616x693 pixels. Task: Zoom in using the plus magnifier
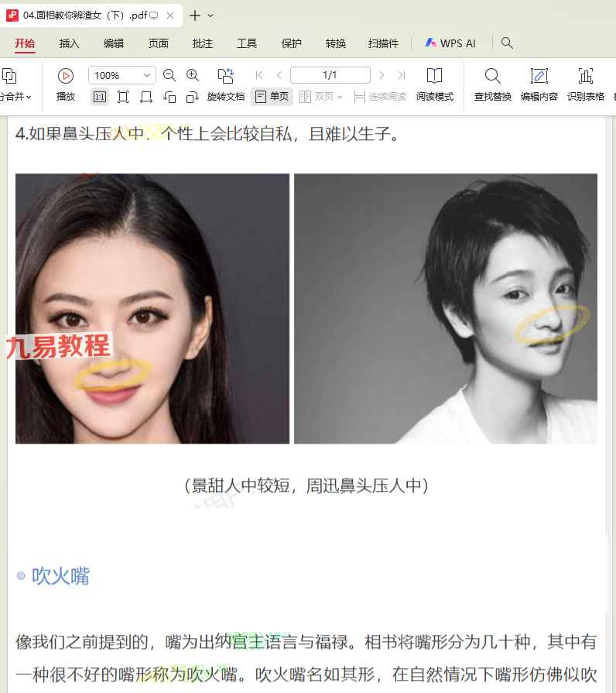(x=193, y=75)
